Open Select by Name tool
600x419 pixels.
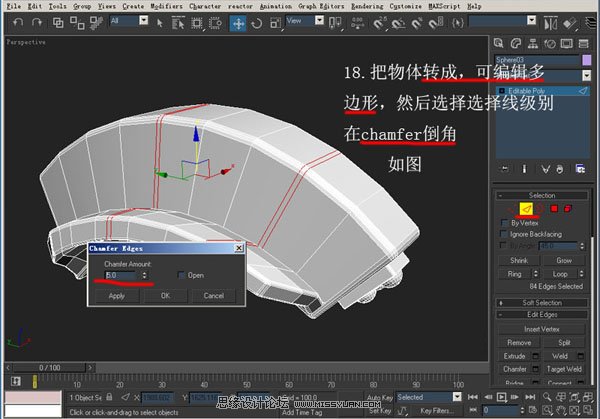point(178,23)
